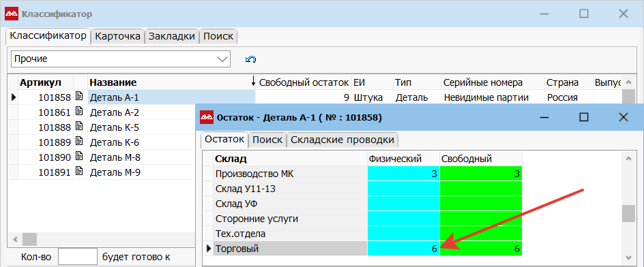Click document icon next to Деталь М-9
Screen dimensions: 644x267
(80, 172)
